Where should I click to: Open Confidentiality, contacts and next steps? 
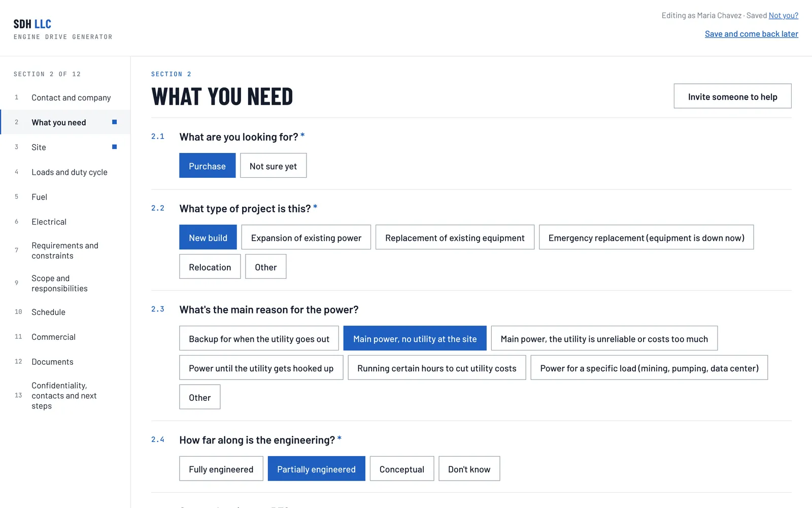(65, 396)
